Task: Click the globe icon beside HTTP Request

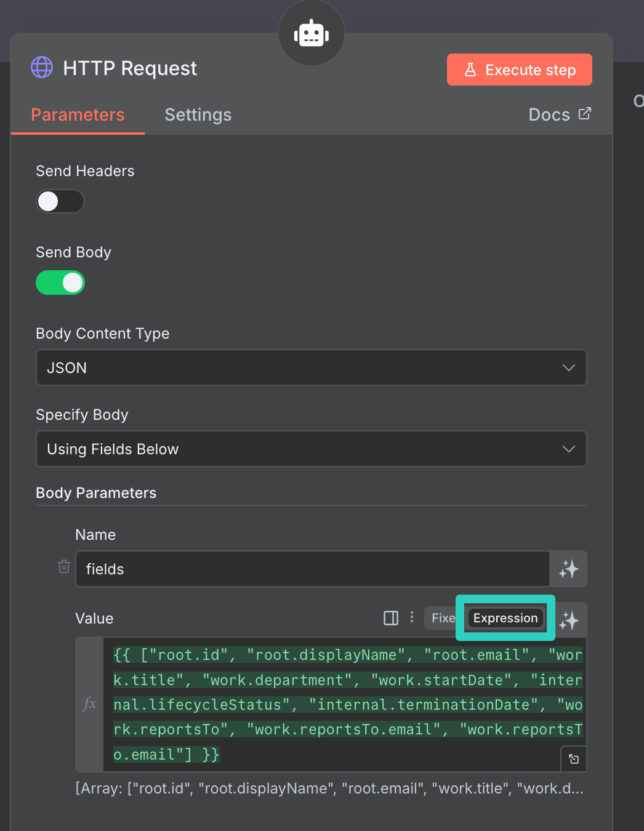Action: 42,68
